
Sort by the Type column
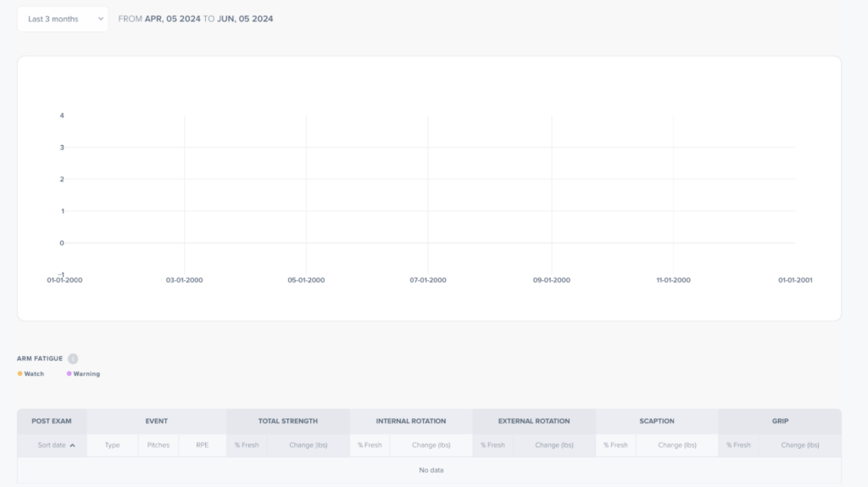click(112, 445)
